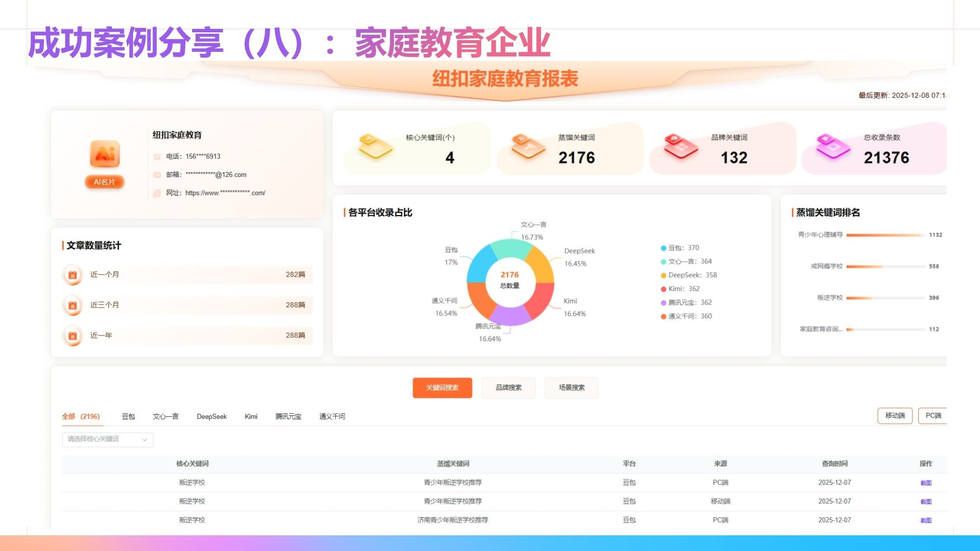Click the red 品牌关键词 card icon
980x551 pixels.
(x=681, y=146)
